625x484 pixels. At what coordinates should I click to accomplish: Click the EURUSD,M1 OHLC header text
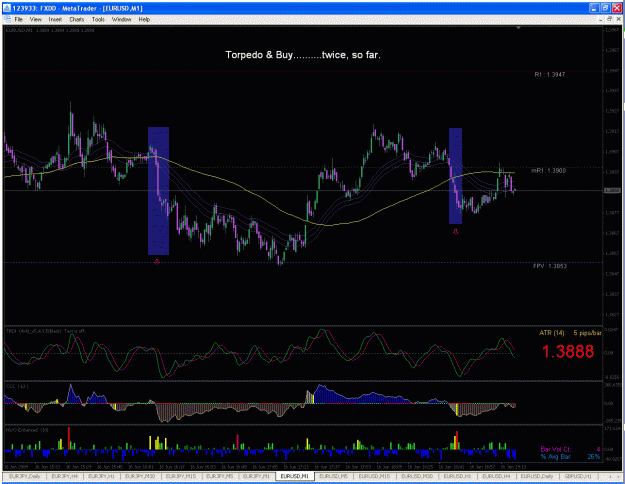pyautogui.click(x=50, y=30)
